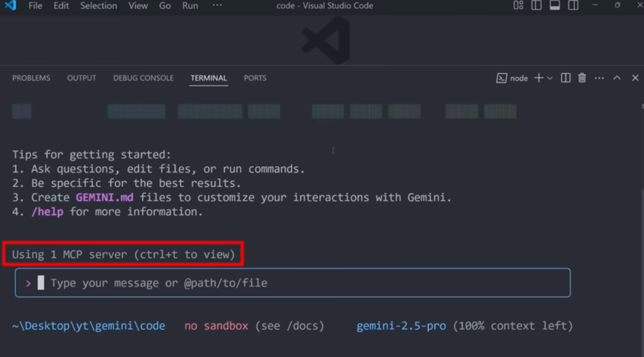644x357 pixels.
Task: Open the File menu
Action: (x=35, y=6)
